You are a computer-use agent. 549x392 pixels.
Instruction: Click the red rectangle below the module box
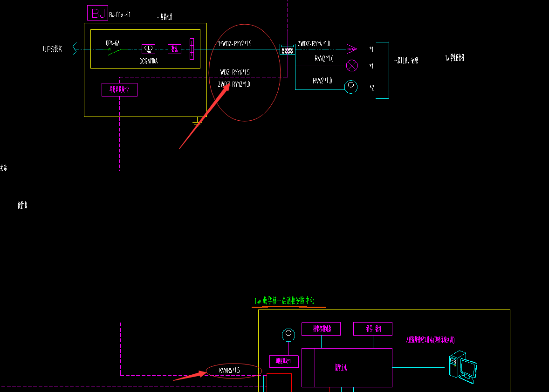(279, 383)
